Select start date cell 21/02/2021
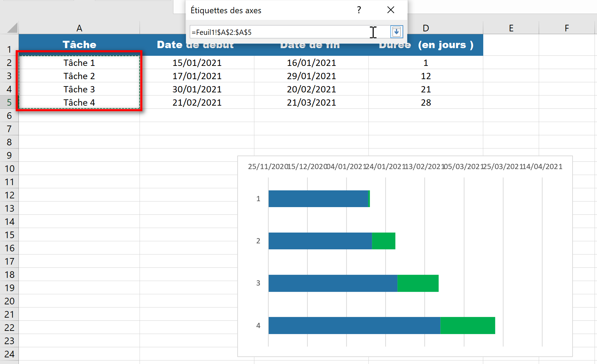This screenshot has width=597, height=364. [197, 103]
